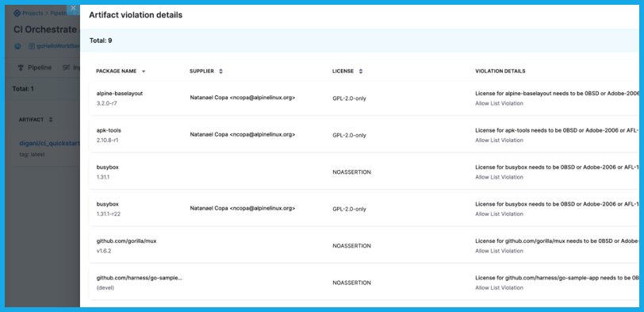Select the (devel) version text
The image size is (644, 312).
[x=105, y=288]
